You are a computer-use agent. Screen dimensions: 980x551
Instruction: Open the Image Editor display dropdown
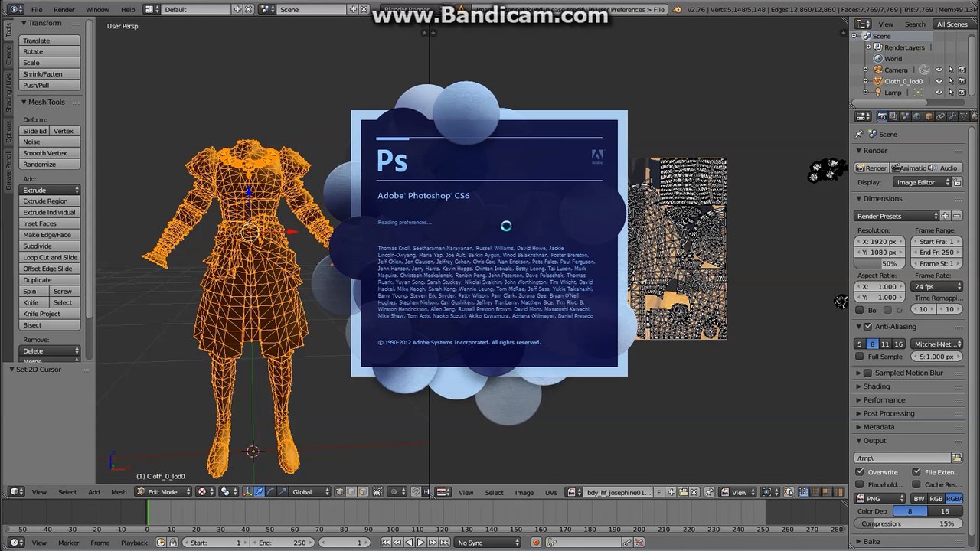(922, 182)
